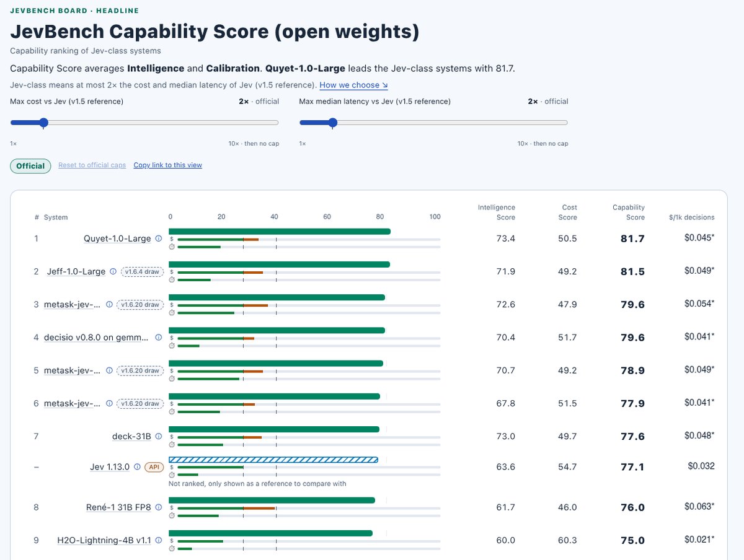The height and width of the screenshot is (560, 744).
Task: Open the info icon beside René-1 31B FP8
Action: pos(158,507)
